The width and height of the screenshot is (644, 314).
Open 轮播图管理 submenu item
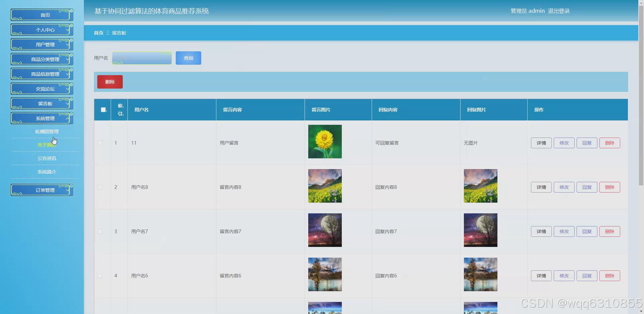click(x=47, y=132)
